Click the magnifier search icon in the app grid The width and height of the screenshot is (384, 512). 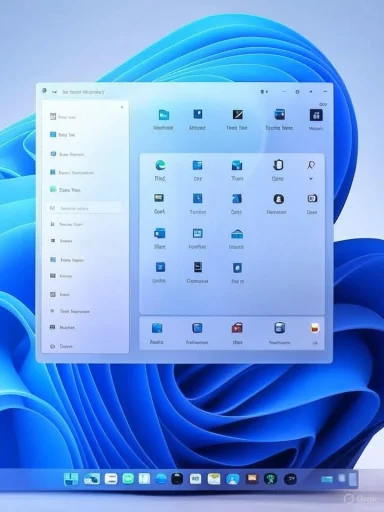[x=311, y=165]
